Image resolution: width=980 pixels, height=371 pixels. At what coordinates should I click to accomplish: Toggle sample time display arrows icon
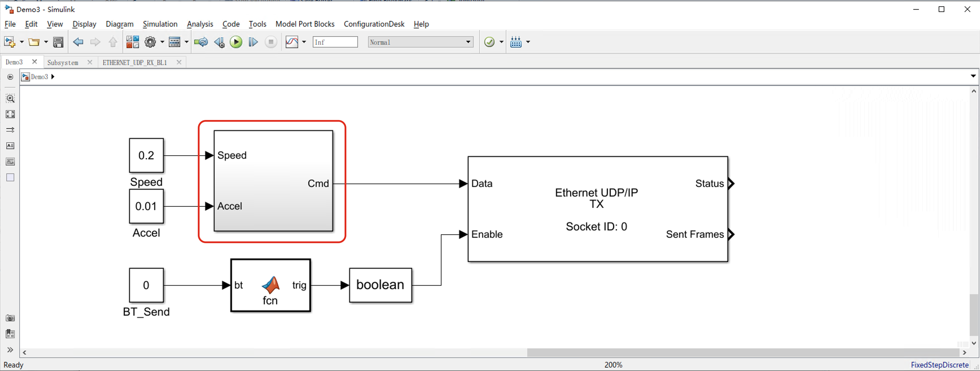tap(10, 130)
